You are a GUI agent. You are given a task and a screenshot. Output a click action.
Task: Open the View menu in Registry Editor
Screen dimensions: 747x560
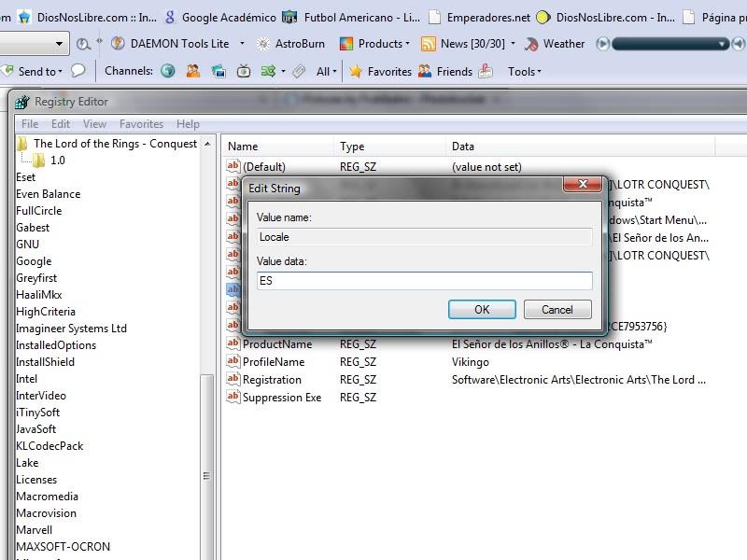coord(94,124)
